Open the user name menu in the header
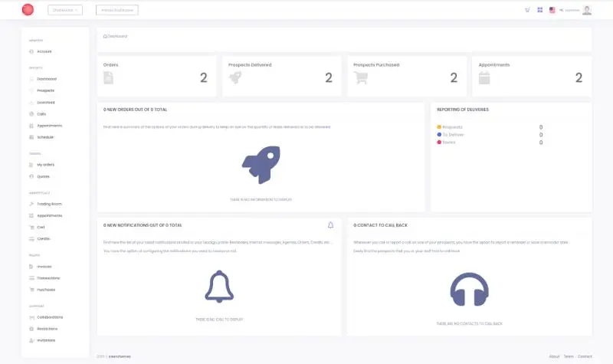 pyautogui.click(x=569, y=10)
